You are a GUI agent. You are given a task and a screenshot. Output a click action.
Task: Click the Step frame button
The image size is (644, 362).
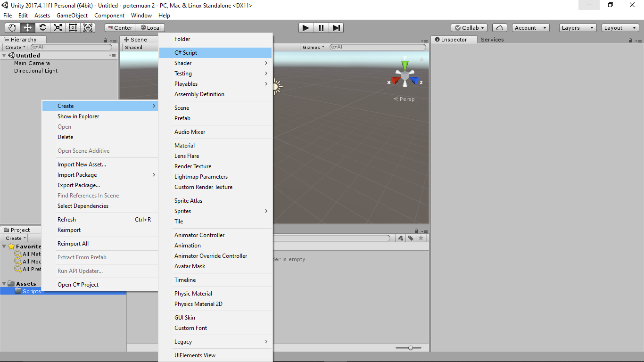coord(336,28)
